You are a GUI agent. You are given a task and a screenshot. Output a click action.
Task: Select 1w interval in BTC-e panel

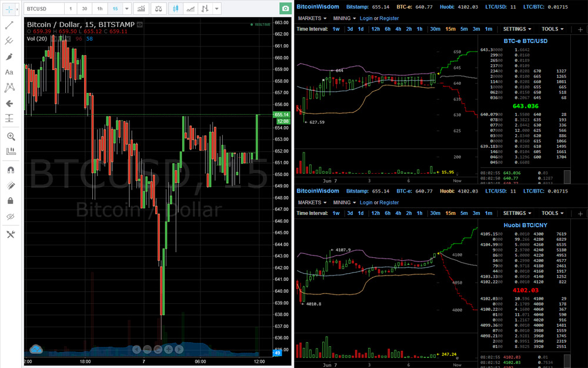336,29
